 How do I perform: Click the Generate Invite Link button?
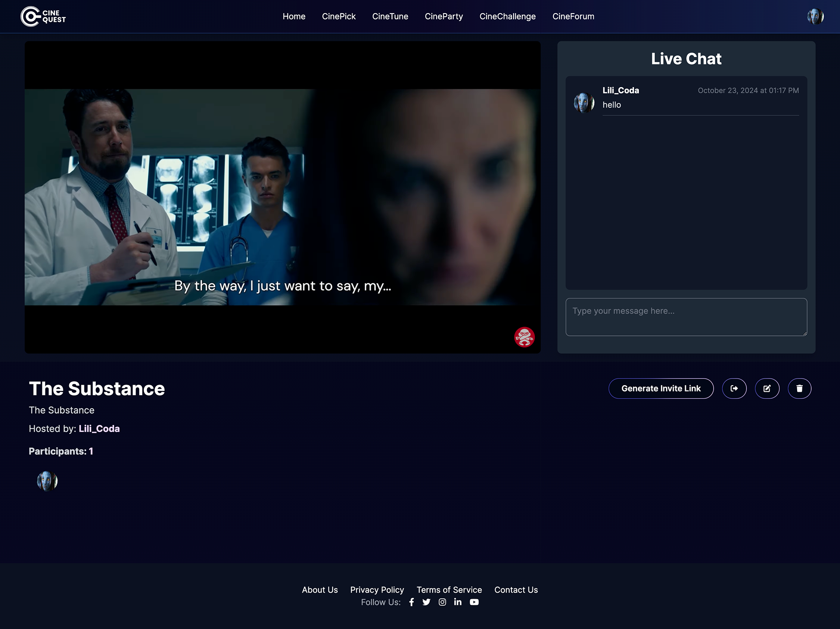pyautogui.click(x=661, y=388)
